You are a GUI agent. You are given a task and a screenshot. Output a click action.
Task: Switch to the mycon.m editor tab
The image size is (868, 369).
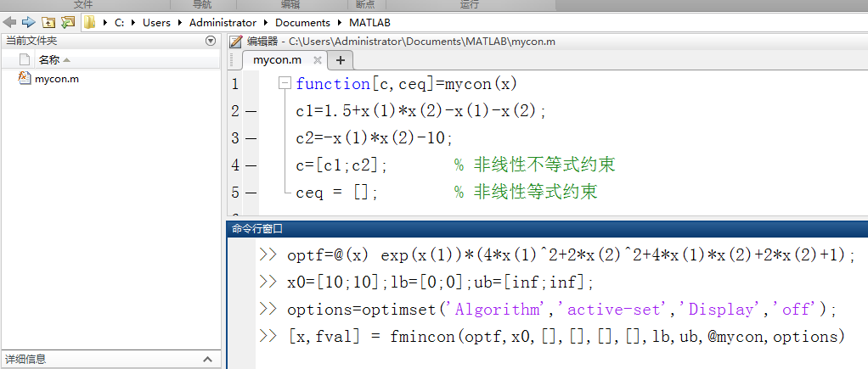point(278,59)
